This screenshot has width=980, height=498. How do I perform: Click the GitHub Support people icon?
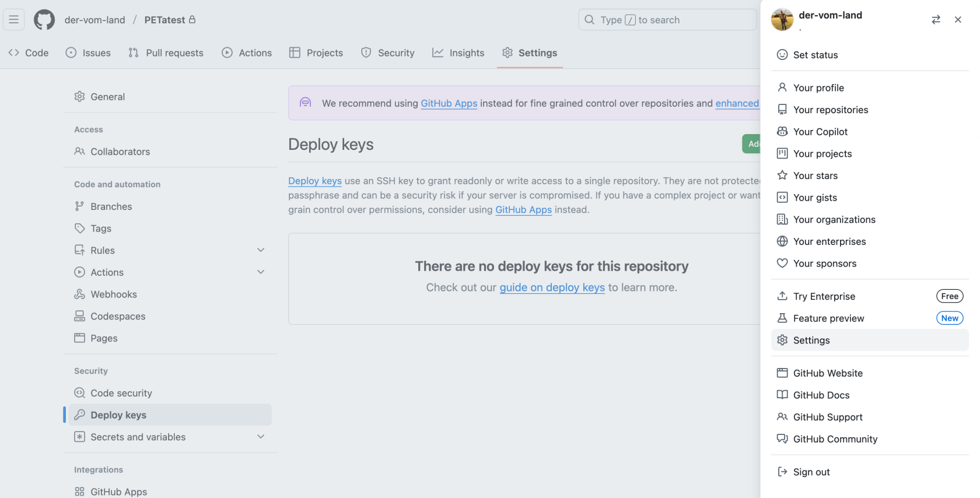[x=782, y=417]
